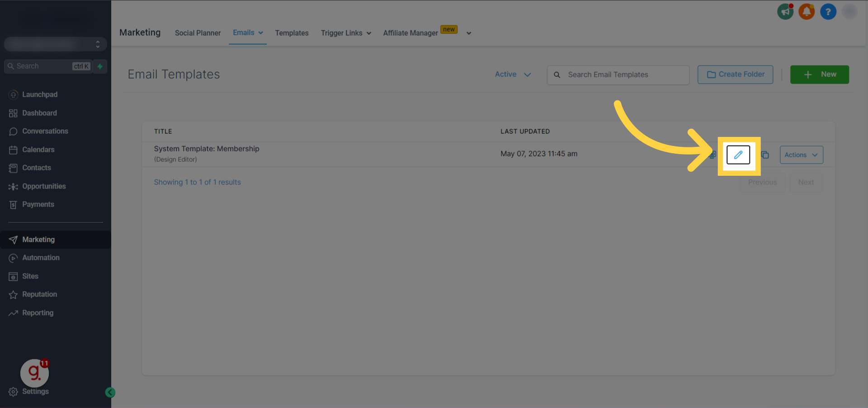Image resolution: width=868 pixels, height=408 pixels.
Task: Open the Active status filter dropdown
Action: click(x=513, y=75)
